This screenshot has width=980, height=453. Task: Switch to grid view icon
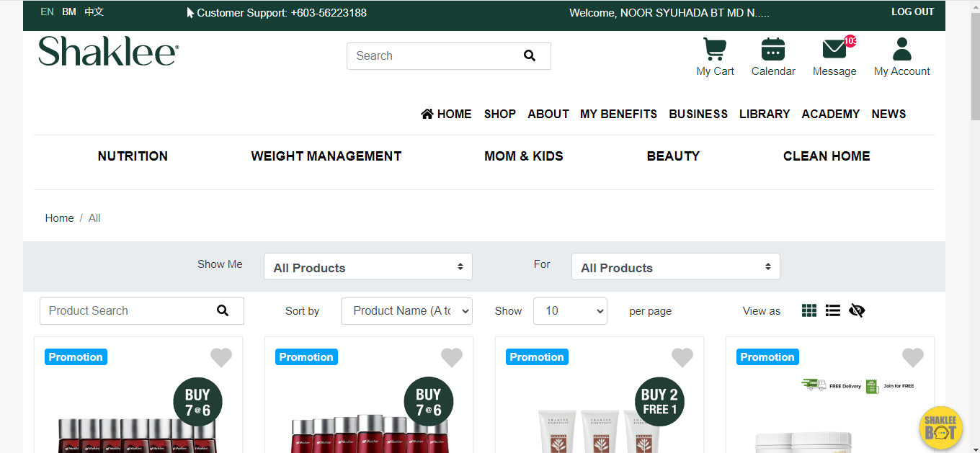click(809, 310)
